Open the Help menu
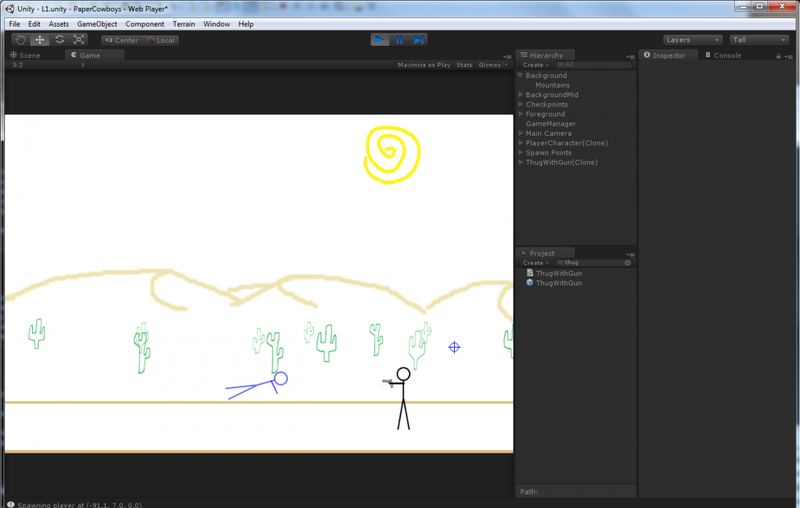The image size is (800, 508). tap(246, 24)
